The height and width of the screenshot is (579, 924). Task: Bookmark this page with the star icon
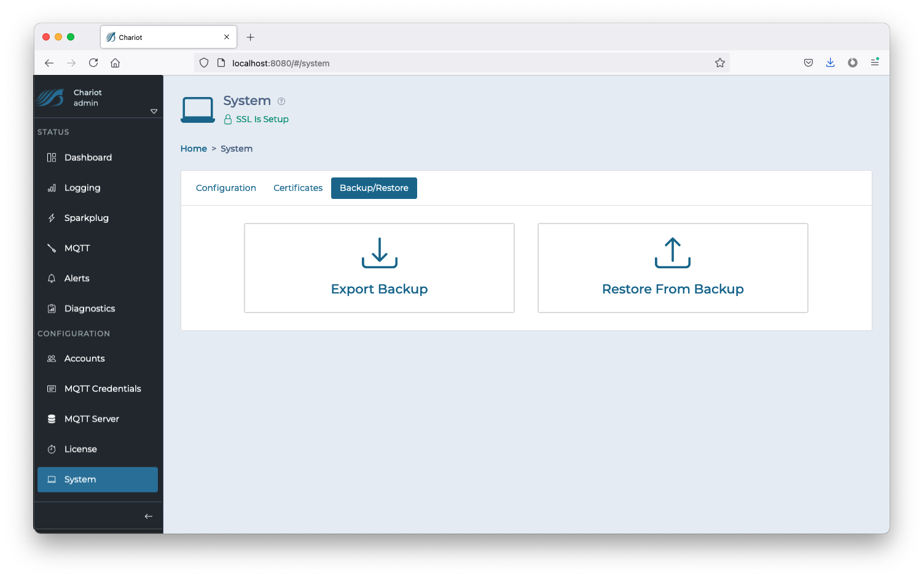pos(720,63)
